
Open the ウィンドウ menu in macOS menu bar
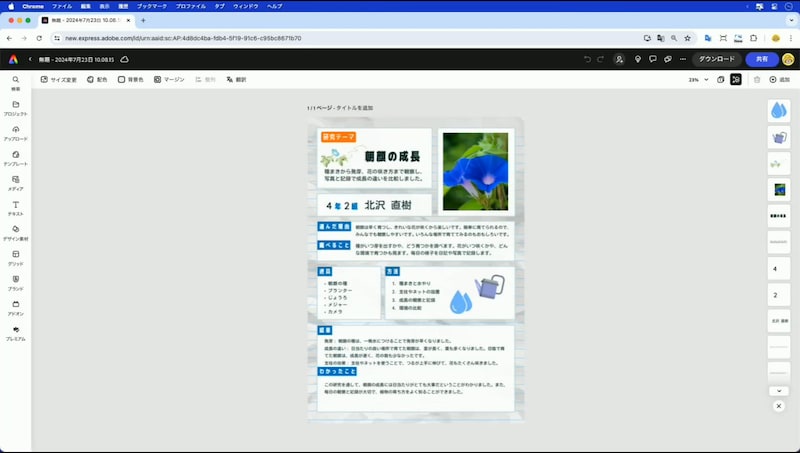[245, 6]
